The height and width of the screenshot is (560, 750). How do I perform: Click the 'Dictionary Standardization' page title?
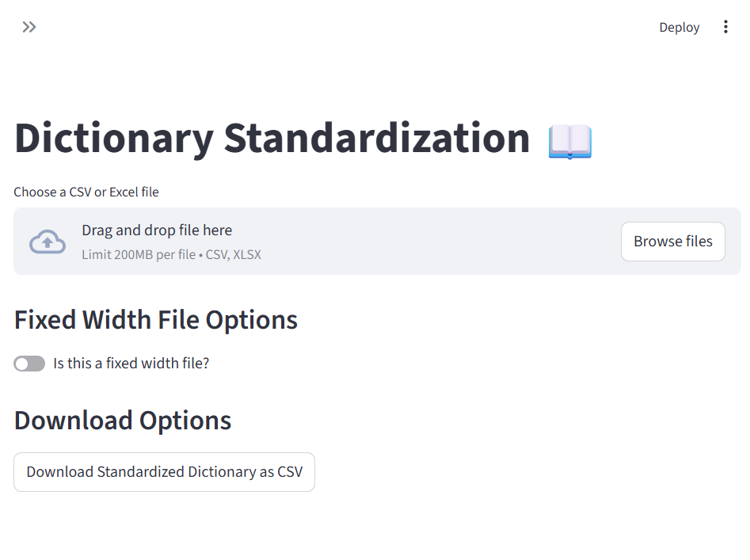click(272, 139)
